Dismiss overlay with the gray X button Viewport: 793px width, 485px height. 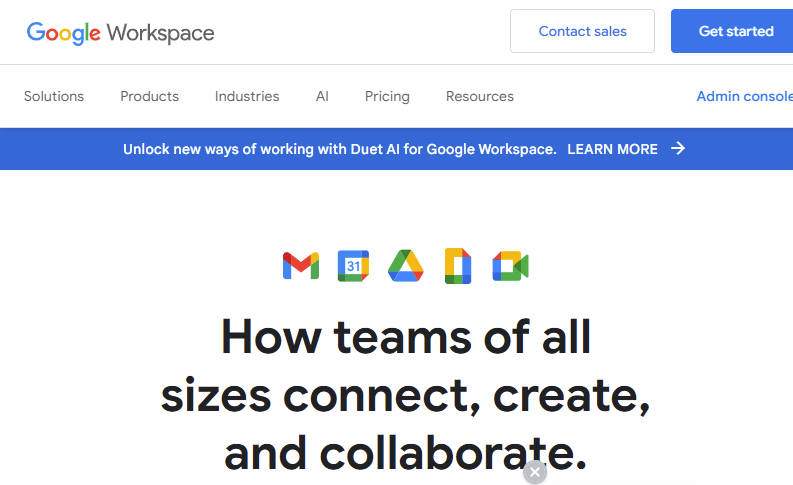pos(535,472)
